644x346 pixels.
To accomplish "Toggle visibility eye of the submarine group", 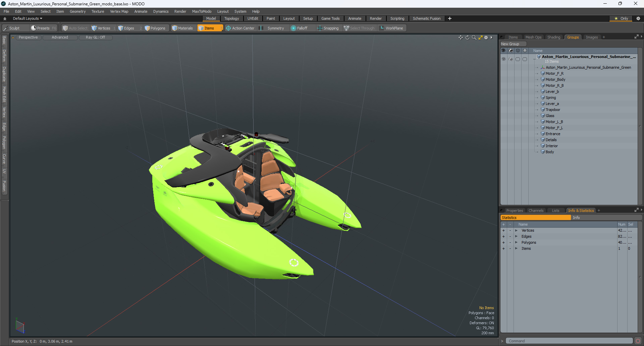I will pos(503,59).
